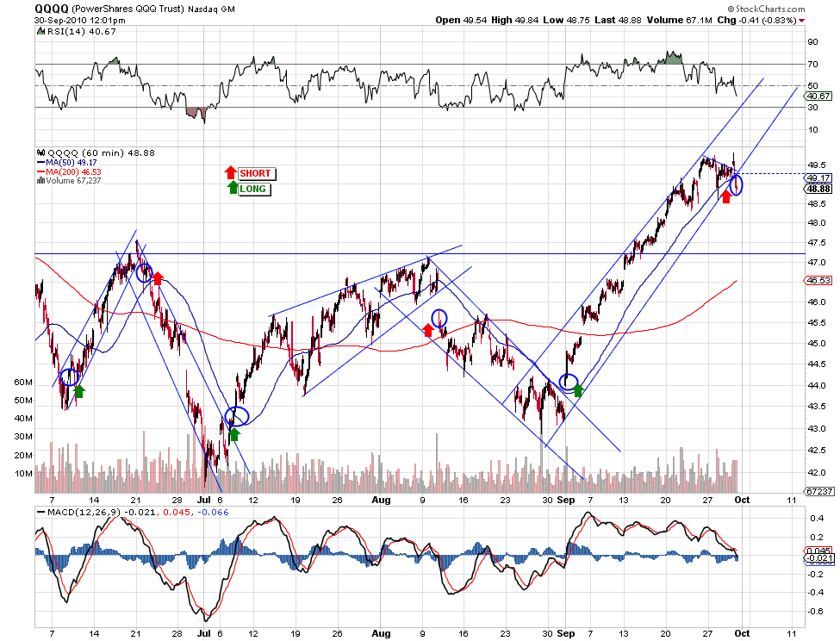The width and height of the screenshot is (840, 641).
Task: Click the Sep label directly under the price chart
Action: point(566,500)
